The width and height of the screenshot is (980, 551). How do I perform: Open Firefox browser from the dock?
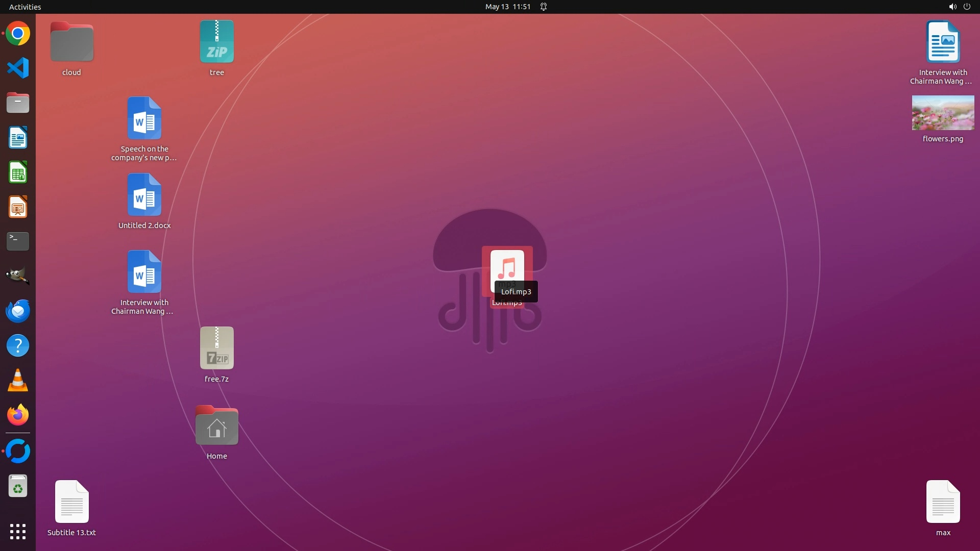(x=18, y=415)
